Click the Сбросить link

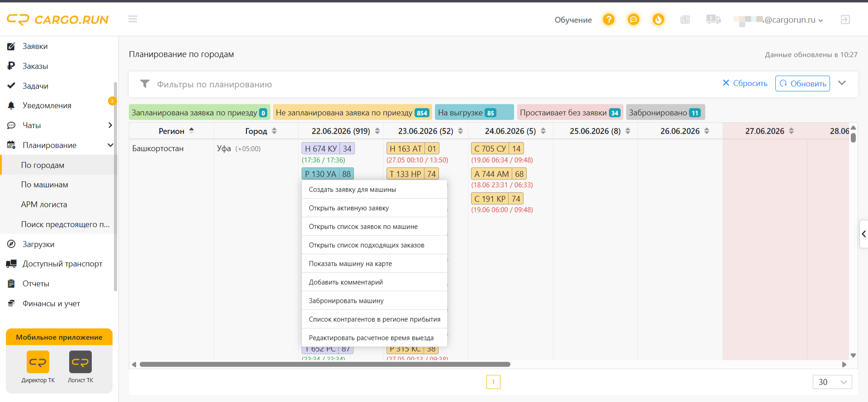click(x=745, y=83)
